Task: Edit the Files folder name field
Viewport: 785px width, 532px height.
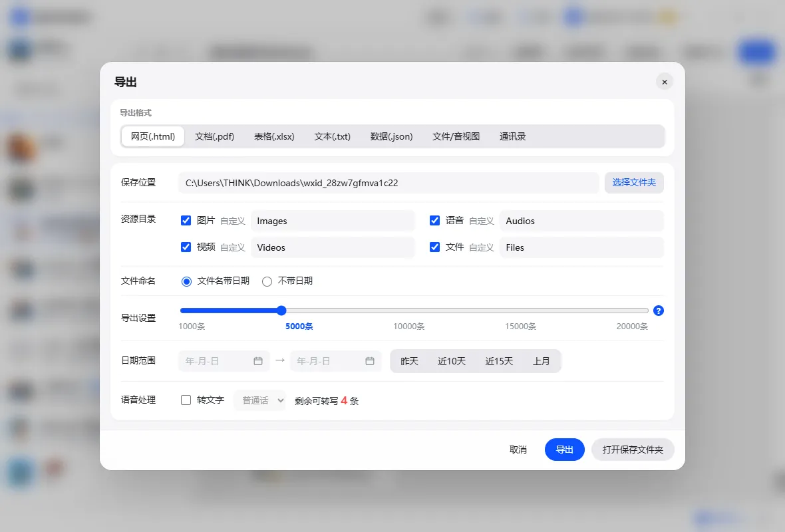Action: [x=581, y=247]
